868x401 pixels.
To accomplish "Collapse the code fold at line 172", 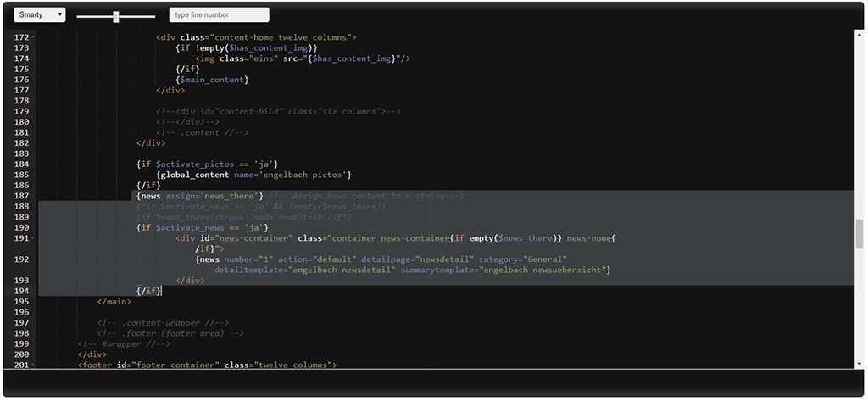I will coord(36,38).
